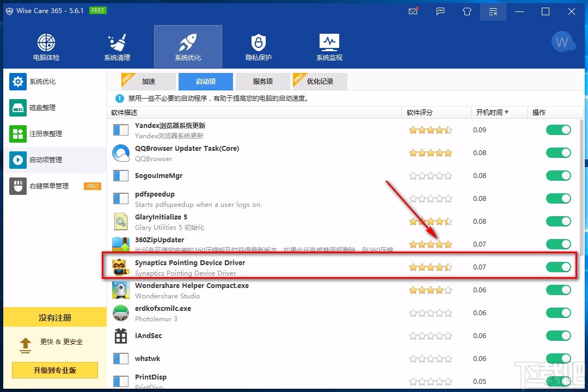Open the skin shirt icon
The height and width of the screenshot is (392, 588).
467,11
